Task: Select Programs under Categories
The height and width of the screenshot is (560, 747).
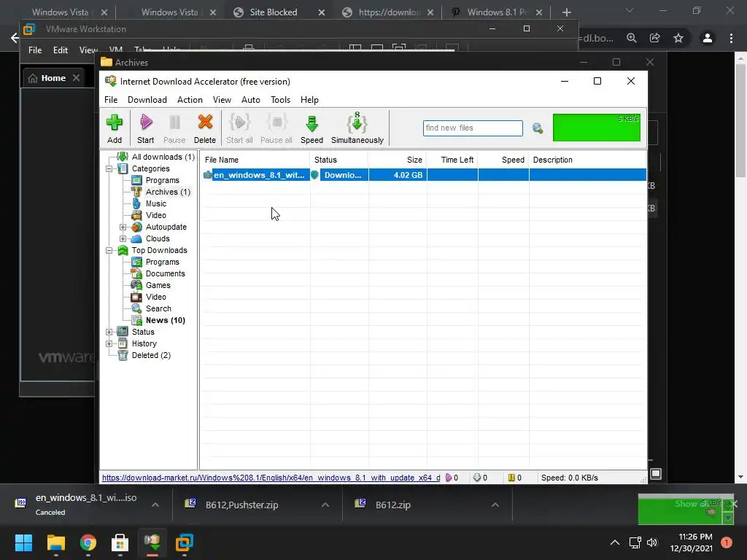Action: pos(163,180)
